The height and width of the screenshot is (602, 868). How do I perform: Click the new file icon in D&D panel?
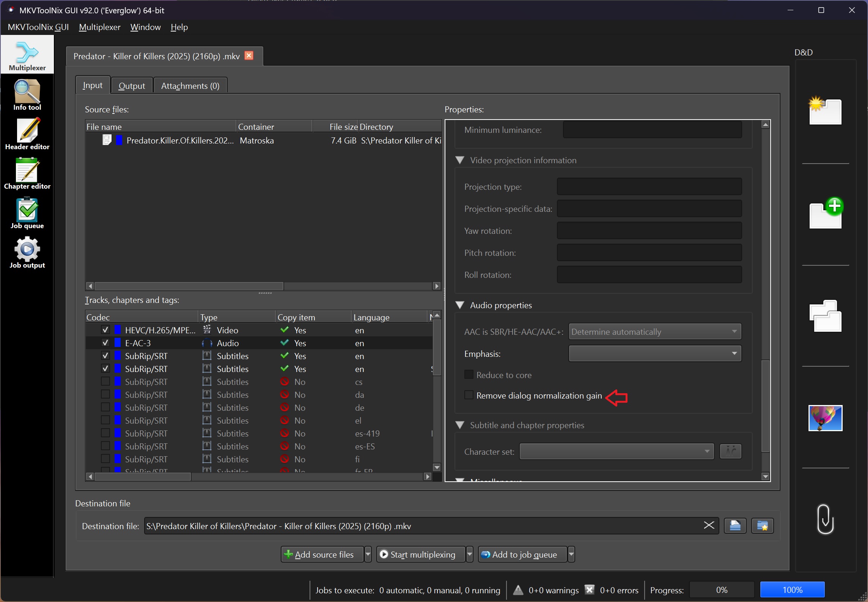[x=826, y=111]
